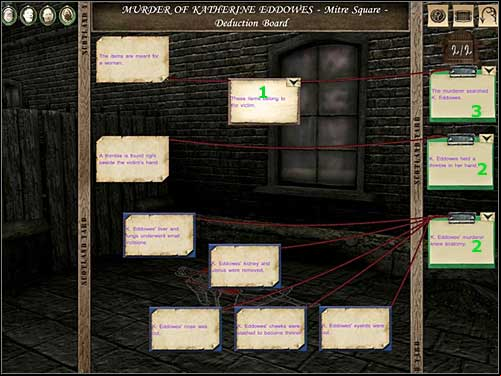Click 'The murderer searched K. Eddowes' conclusion card

(462, 96)
